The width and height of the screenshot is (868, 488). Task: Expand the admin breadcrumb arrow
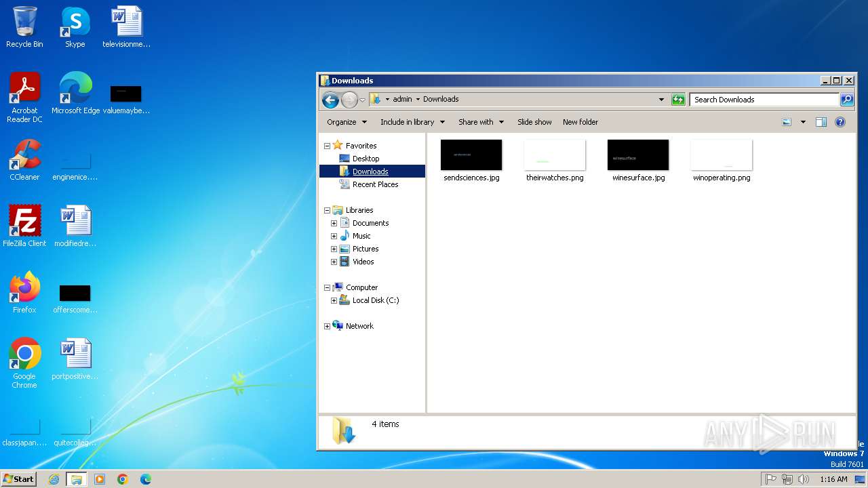coord(418,100)
